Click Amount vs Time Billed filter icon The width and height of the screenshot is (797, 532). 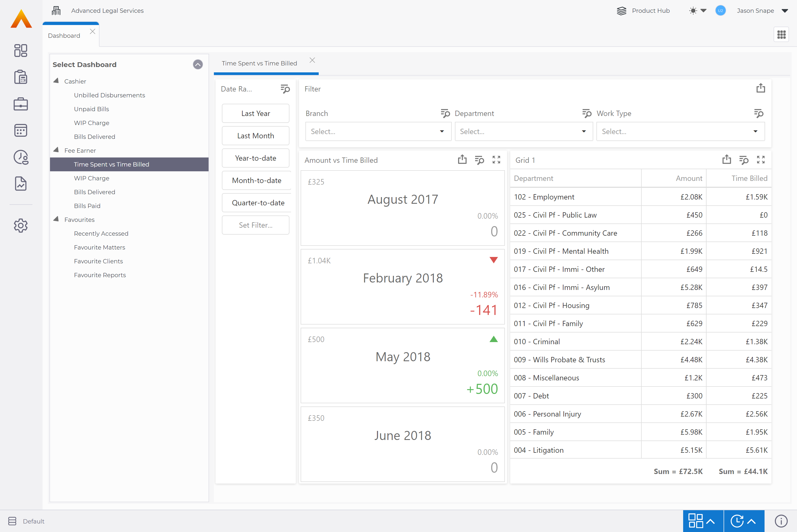click(479, 160)
